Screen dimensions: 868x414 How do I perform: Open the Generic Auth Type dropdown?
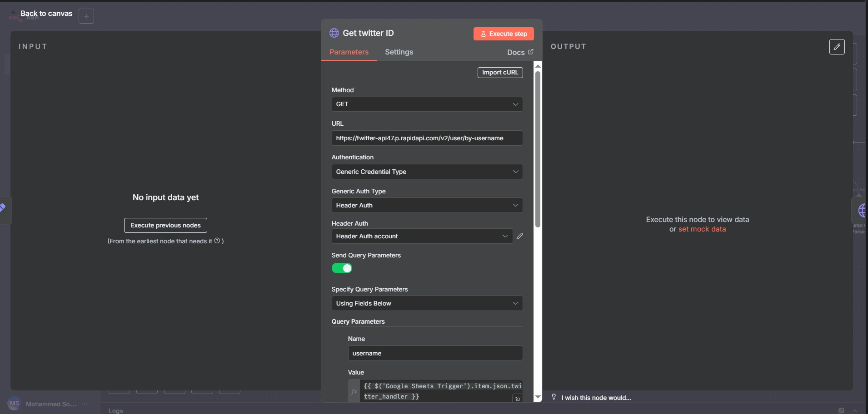click(x=427, y=205)
